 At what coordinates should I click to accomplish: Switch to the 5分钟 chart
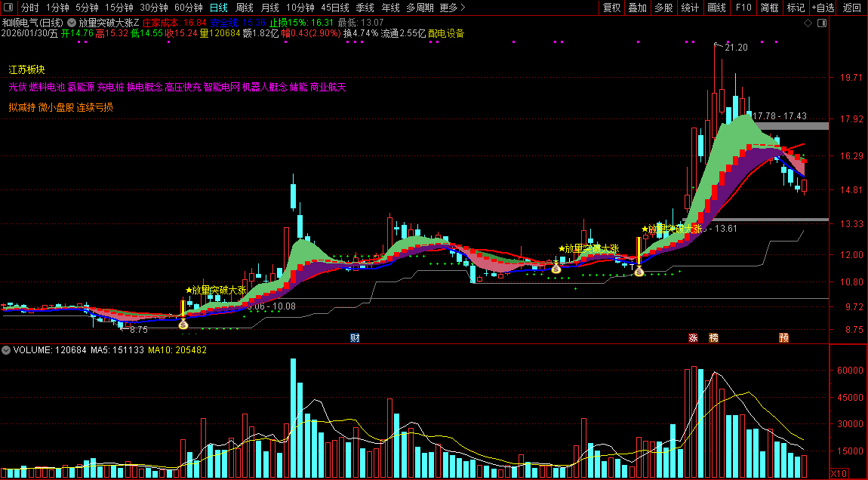[x=87, y=8]
